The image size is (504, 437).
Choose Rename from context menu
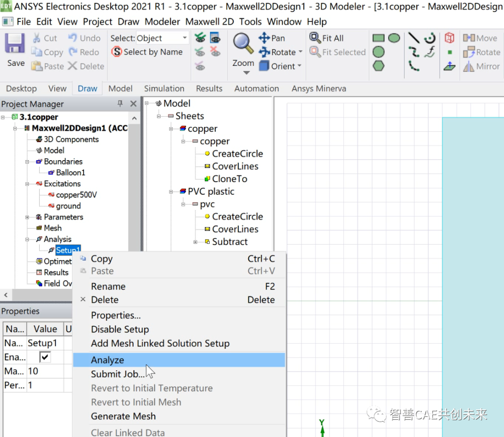(179, 286)
